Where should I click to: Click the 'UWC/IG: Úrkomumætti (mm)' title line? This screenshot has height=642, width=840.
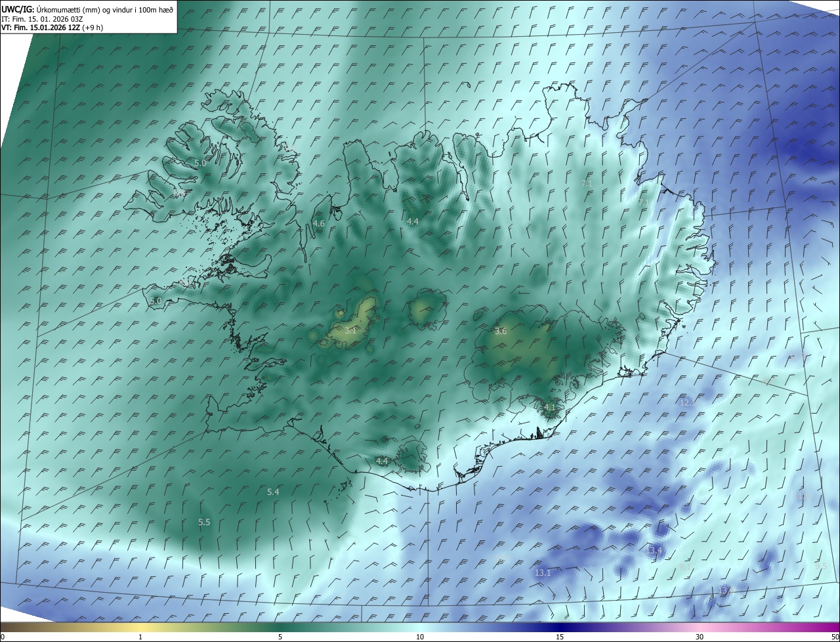[87, 9]
